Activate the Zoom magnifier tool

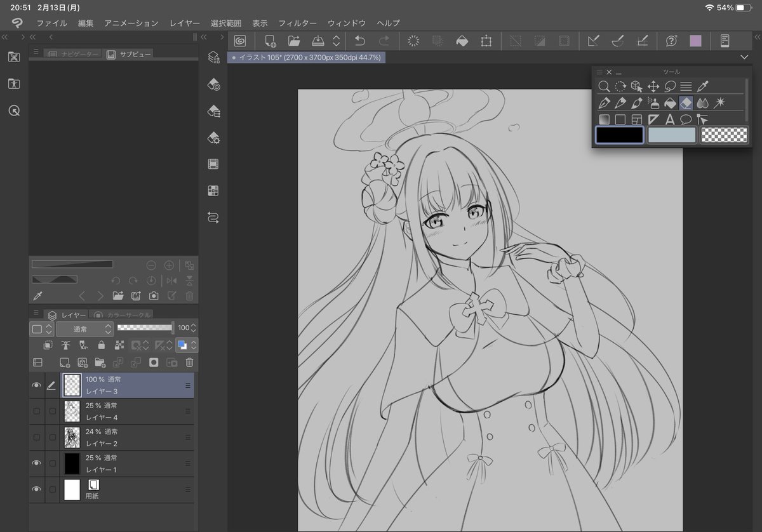604,86
